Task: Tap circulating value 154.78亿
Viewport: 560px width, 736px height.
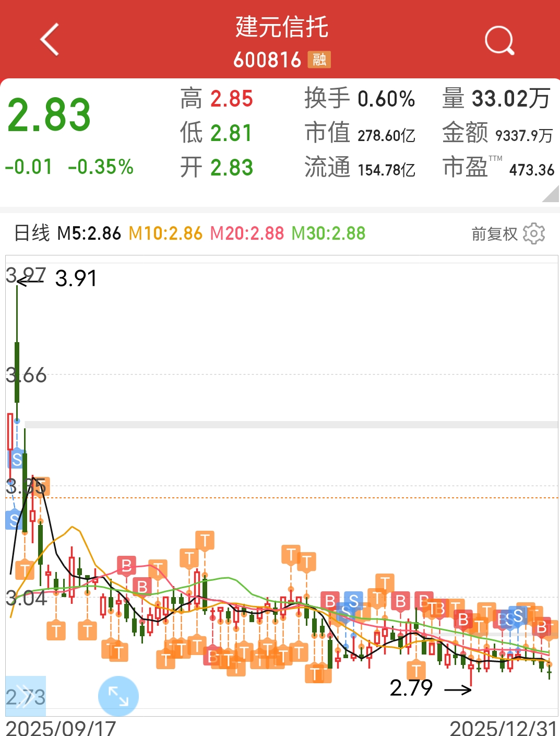Action: [x=387, y=170]
